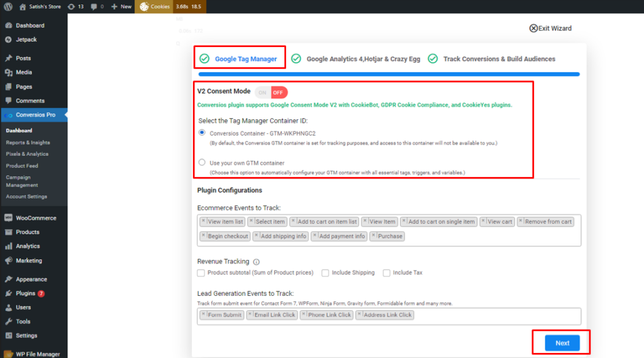This screenshot has width=644, height=358.
Task: Click the 3.68s performance stat in admin bar
Action: point(182,6)
